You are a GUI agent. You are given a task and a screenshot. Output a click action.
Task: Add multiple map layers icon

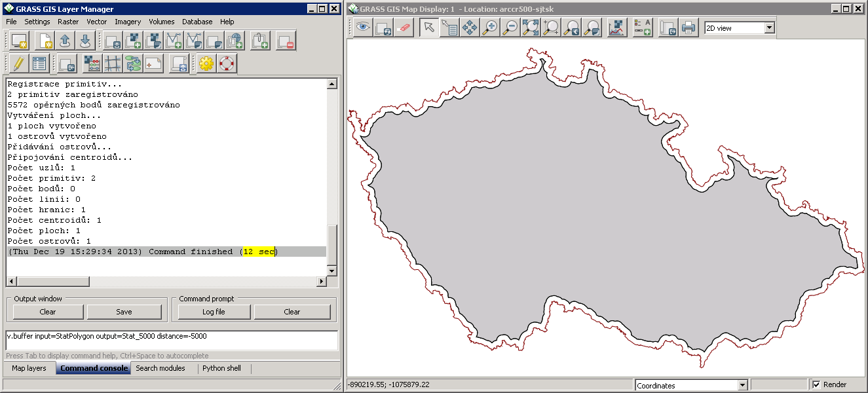coord(113,41)
